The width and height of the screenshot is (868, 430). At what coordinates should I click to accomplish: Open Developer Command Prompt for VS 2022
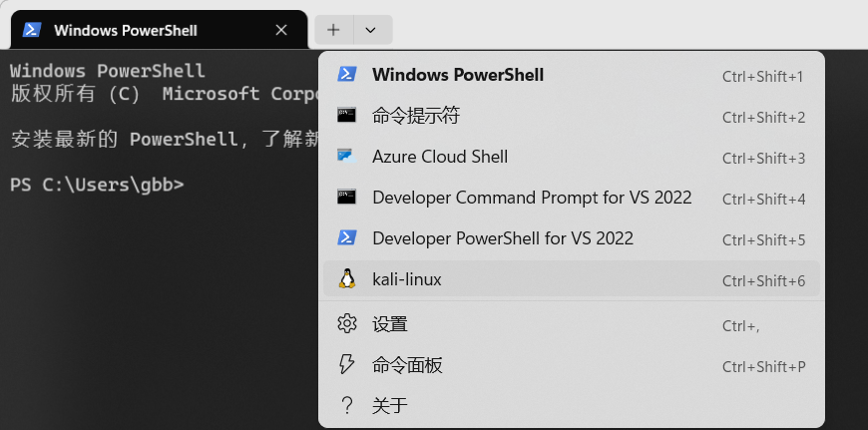point(532,198)
